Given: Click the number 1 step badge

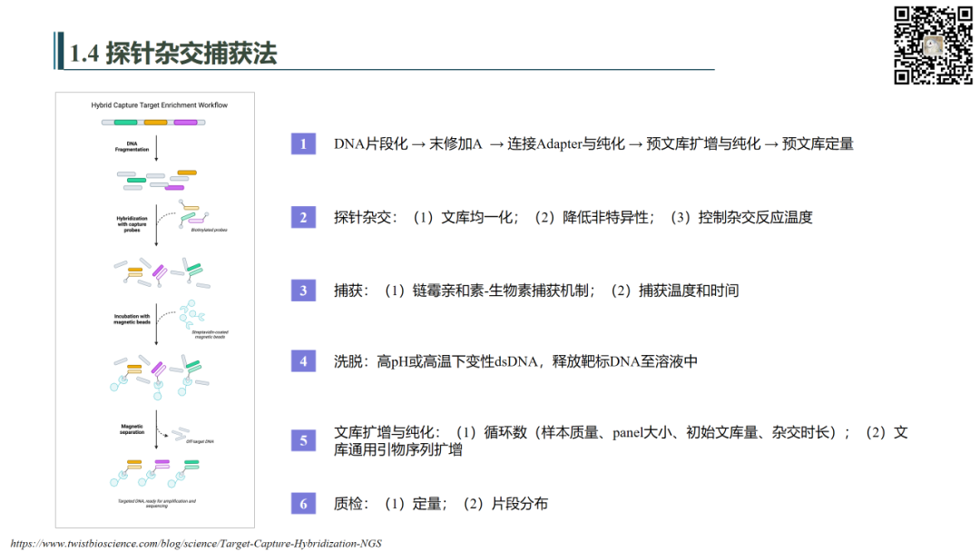Looking at the screenshot, I should coord(303,143).
